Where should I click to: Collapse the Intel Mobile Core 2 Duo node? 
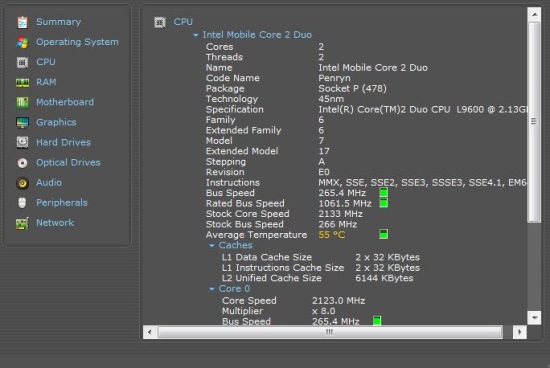click(196, 35)
